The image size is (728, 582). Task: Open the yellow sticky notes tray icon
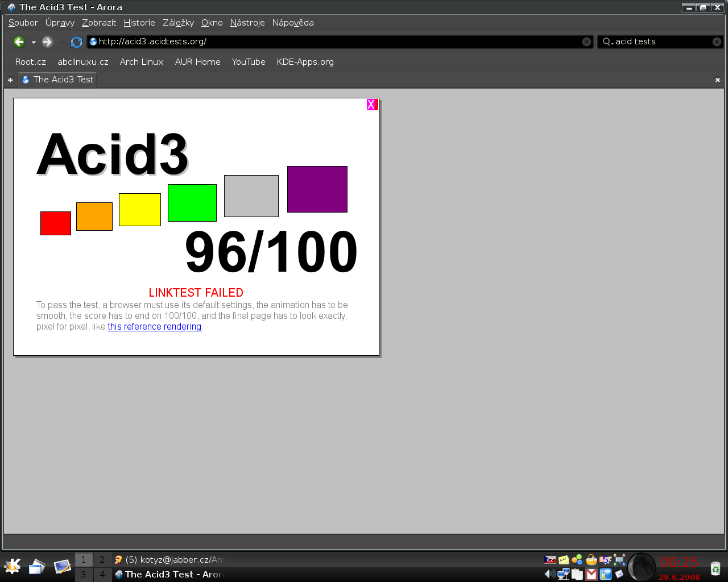[x=564, y=560]
